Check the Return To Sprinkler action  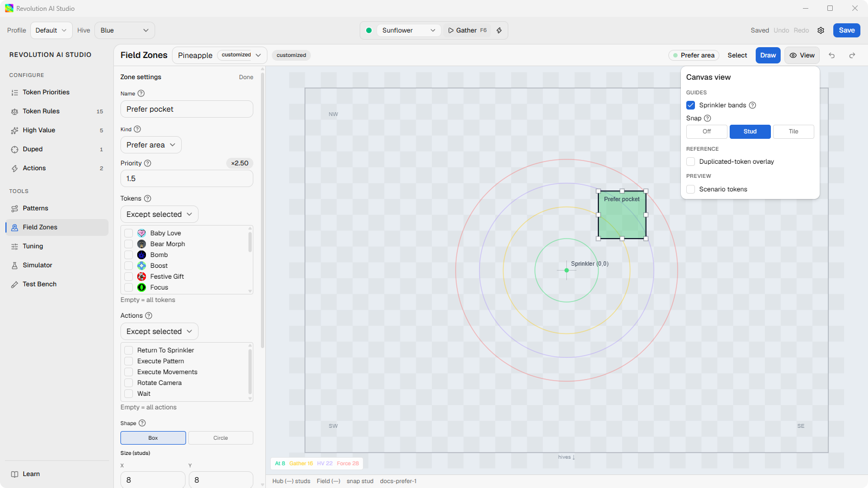click(129, 350)
